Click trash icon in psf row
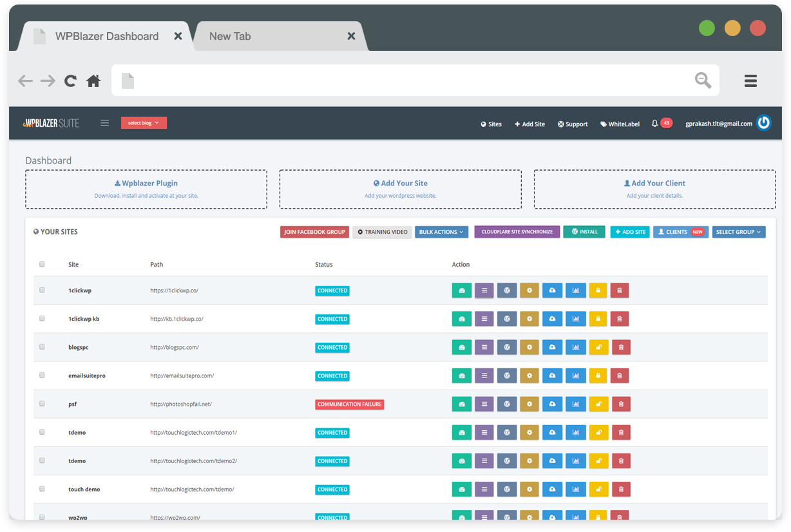The height and width of the screenshot is (532, 791). (x=621, y=404)
